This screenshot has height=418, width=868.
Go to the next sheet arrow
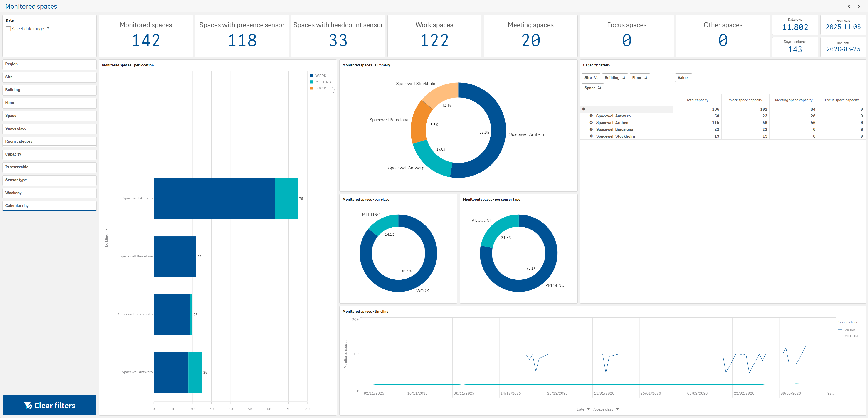click(x=858, y=6)
